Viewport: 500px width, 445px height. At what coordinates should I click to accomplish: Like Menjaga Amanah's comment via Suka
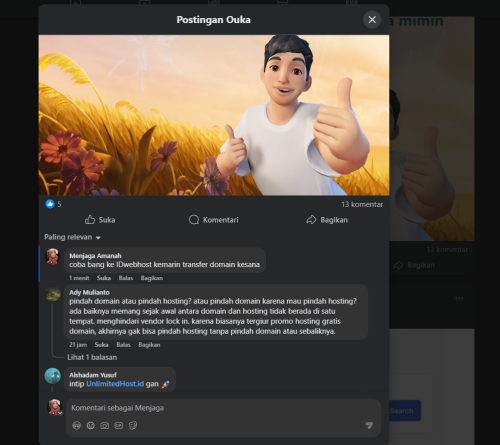(104, 278)
